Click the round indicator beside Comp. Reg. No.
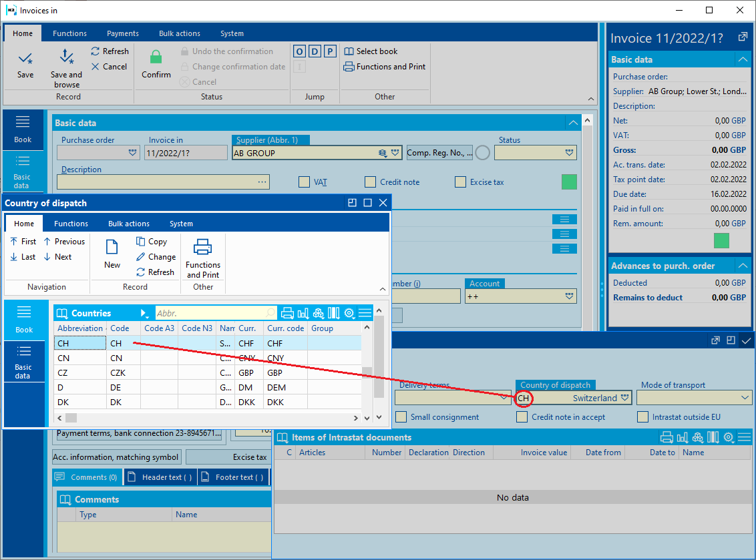Screen dimensions: 756x560 coord(483,153)
